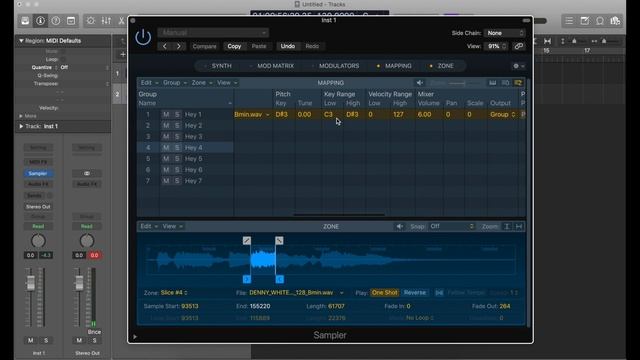This screenshot has height=360, width=640.
Task: Toggle the Sampler plug-in power button
Action: click(143, 38)
